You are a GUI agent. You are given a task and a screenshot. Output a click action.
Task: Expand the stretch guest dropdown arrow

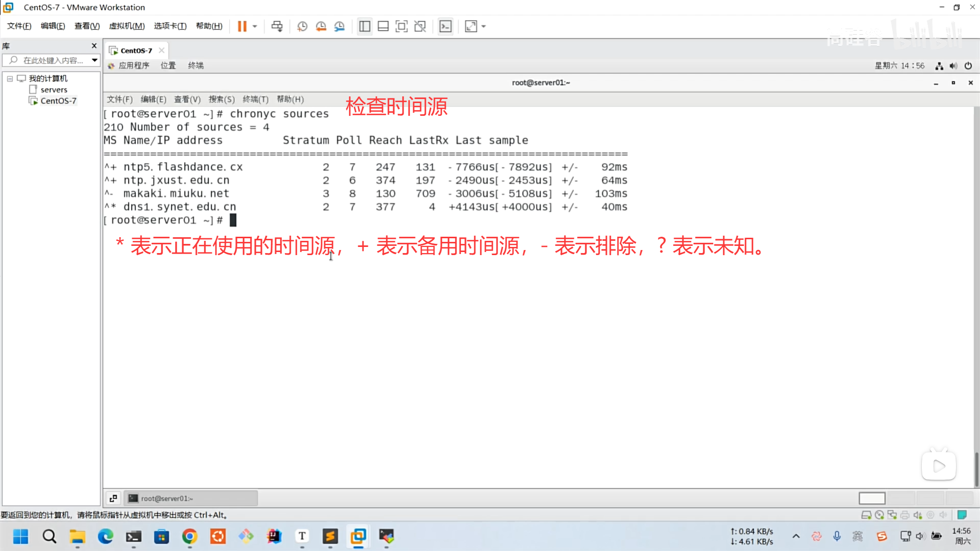(484, 26)
